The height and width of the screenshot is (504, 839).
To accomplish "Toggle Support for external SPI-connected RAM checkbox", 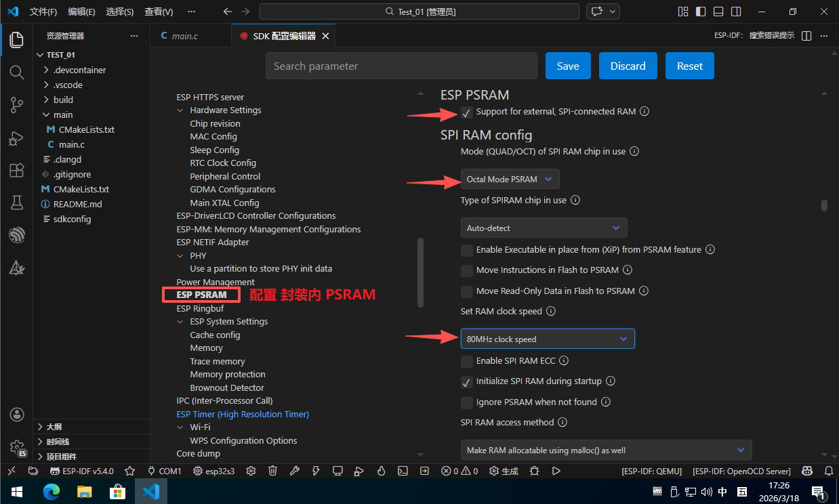I will click(x=467, y=112).
